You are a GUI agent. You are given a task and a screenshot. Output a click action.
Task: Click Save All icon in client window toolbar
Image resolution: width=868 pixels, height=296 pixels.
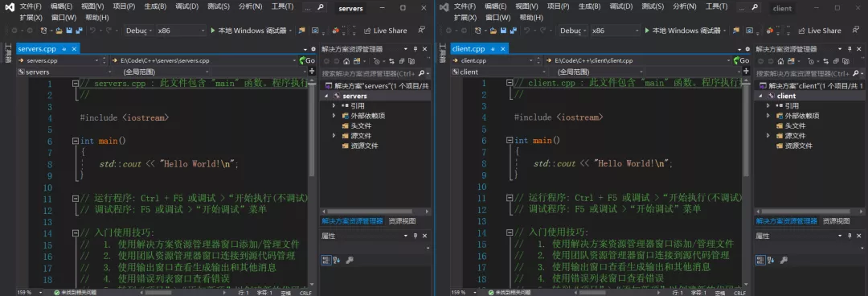point(513,31)
